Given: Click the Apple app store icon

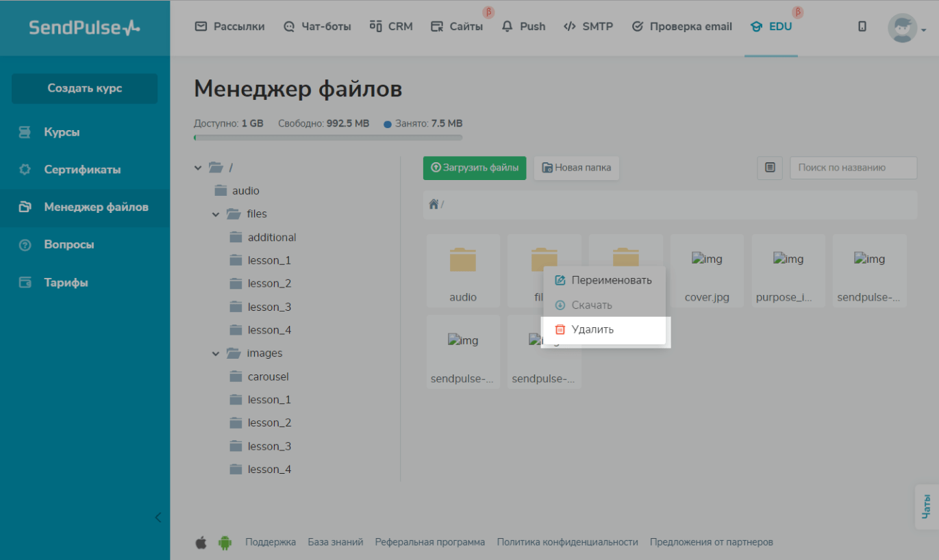Looking at the screenshot, I should coord(201,542).
